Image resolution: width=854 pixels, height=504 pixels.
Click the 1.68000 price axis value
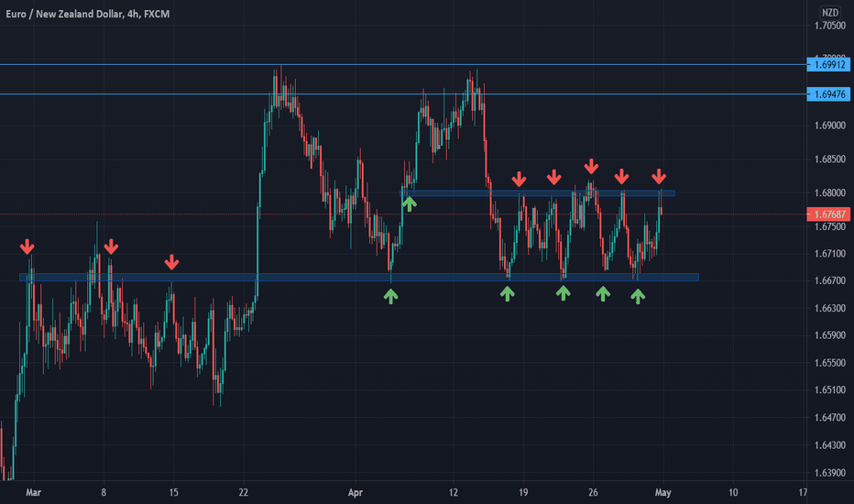click(x=829, y=192)
